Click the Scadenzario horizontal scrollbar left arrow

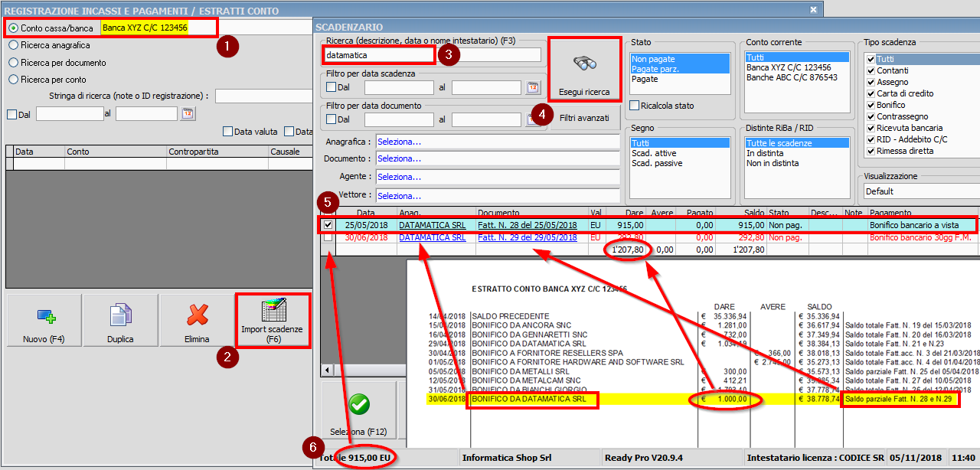327,370
